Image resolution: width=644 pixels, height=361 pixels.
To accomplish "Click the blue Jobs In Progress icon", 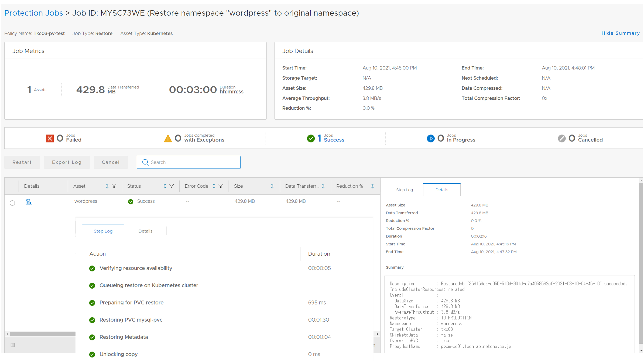I will click(431, 139).
